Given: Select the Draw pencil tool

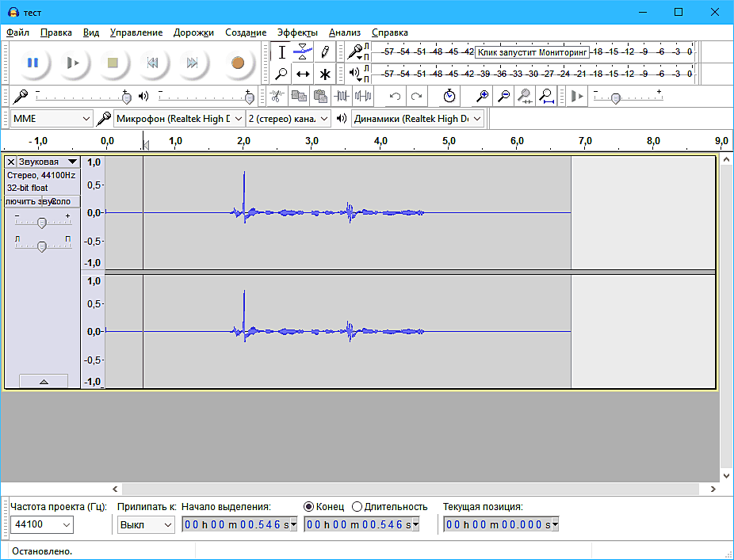Looking at the screenshot, I should point(324,52).
